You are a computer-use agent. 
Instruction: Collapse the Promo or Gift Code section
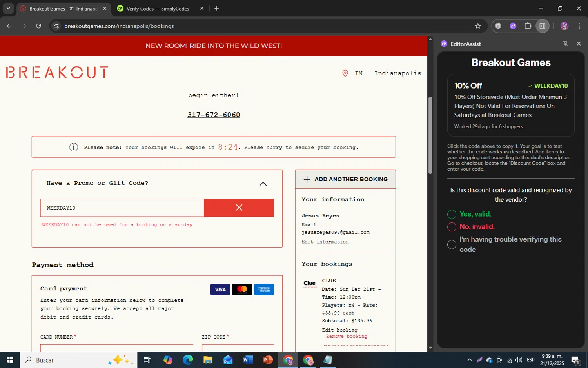[x=263, y=184]
